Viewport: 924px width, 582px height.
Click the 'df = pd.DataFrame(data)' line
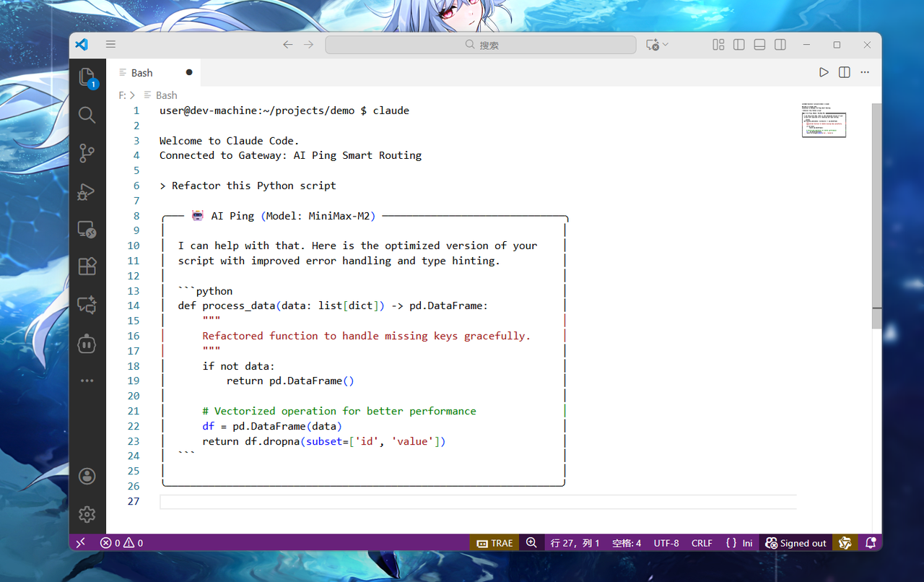click(x=271, y=426)
